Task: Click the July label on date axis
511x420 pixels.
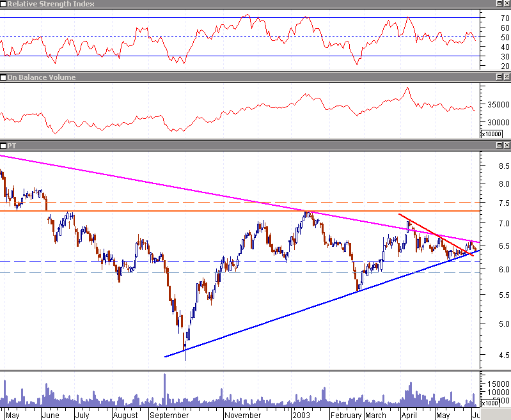Action: pos(82,416)
